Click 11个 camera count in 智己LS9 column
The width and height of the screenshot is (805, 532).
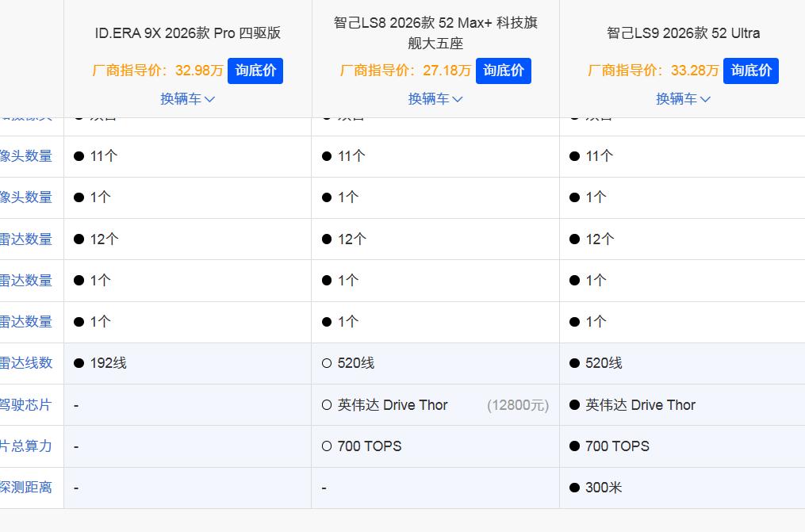point(599,156)
